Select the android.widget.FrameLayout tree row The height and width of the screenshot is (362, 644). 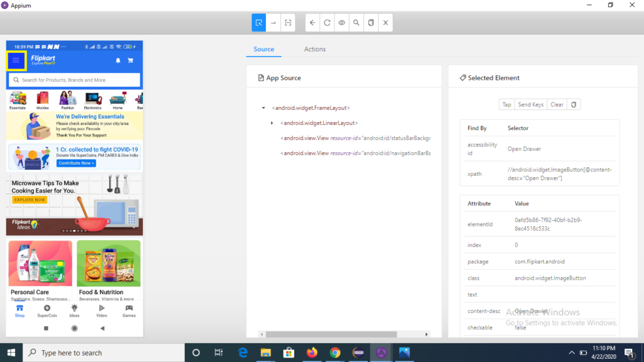point(311,108)
